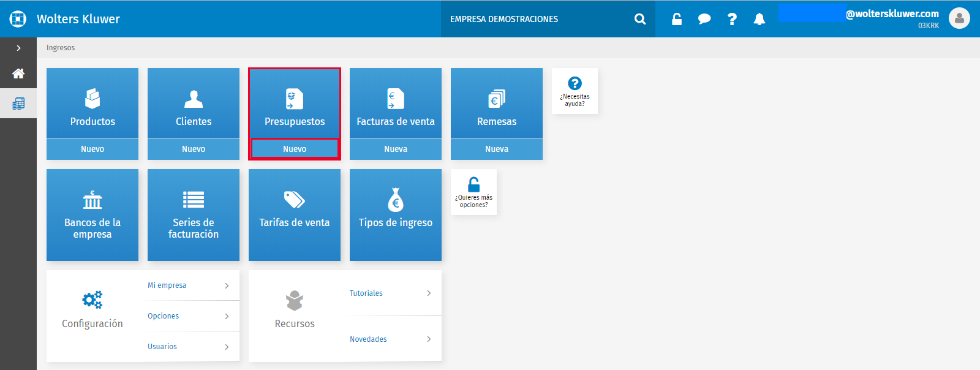Viewport: 980px width, 370px height.
Task: Create a new product with Nuevo under Productos
Action: [x=92, y=149]
